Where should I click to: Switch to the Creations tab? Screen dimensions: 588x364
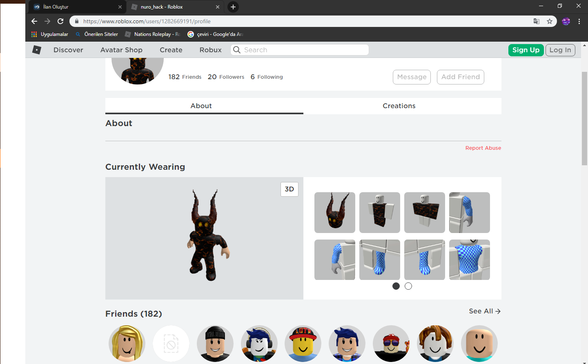(x=402, y=106)
